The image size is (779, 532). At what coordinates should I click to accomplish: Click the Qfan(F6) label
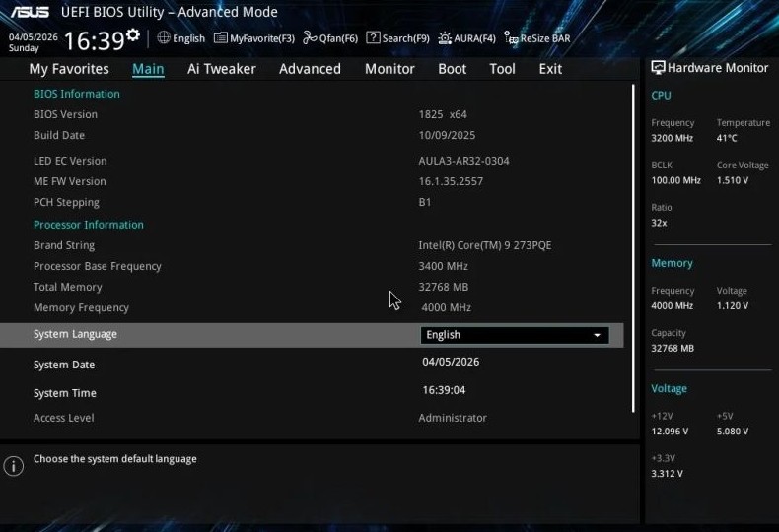click(338, 38)
